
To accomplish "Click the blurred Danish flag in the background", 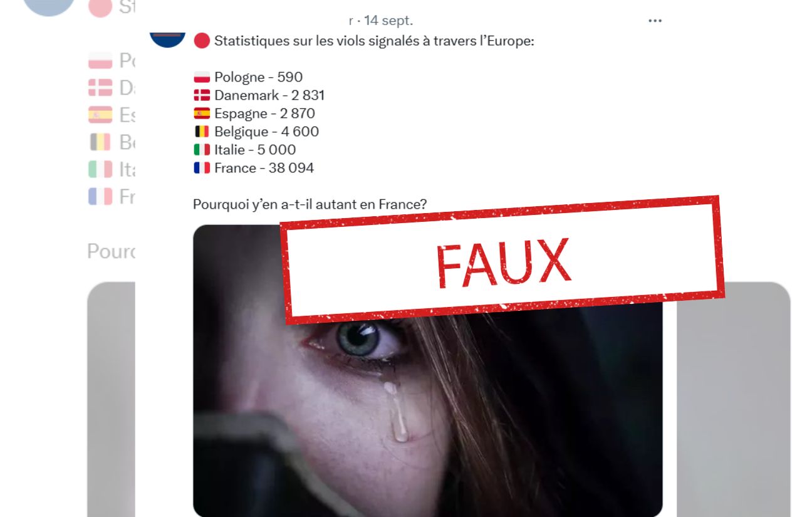I will click(x=100, y=88).
